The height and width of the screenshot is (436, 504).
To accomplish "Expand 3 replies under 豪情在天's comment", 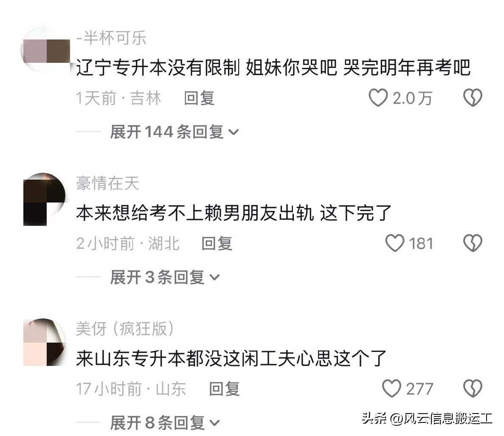I will coord(165,277).
